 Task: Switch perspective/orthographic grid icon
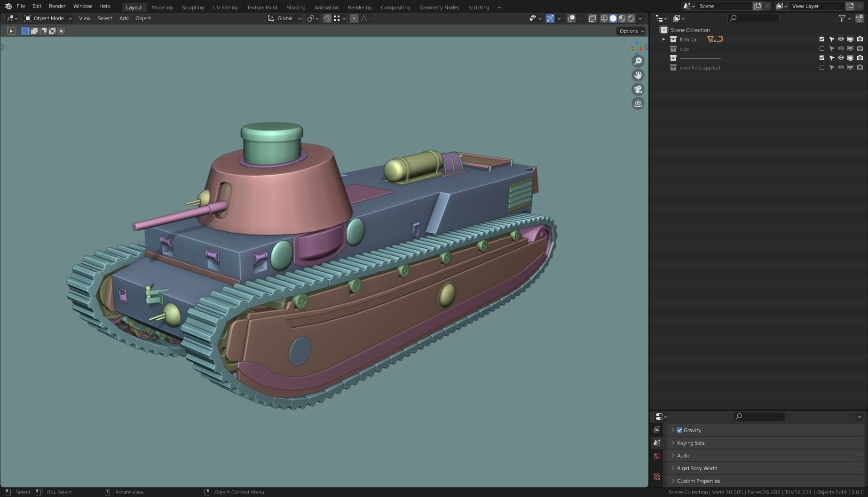click(638, 103)
